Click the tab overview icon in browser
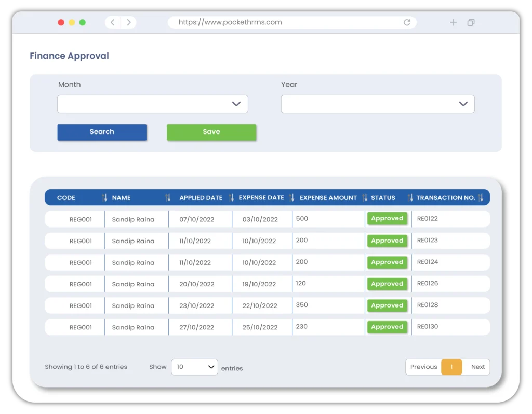 [471, 22]
